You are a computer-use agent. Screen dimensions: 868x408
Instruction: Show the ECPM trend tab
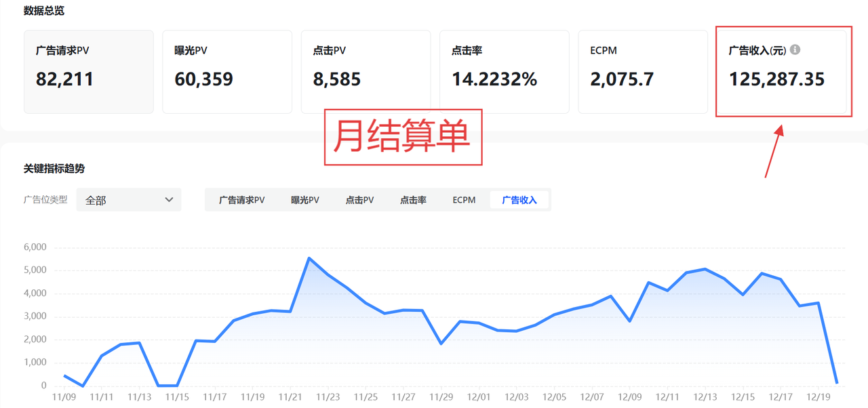coord(464,200)
